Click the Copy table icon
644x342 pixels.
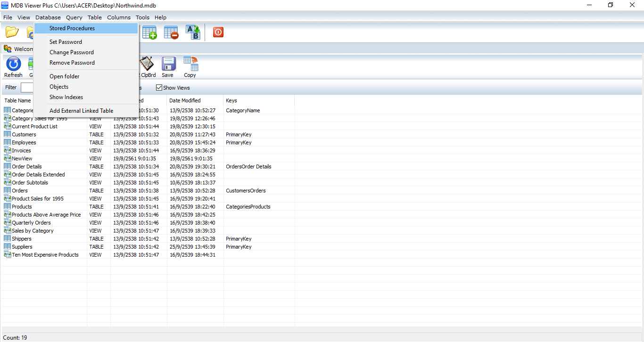tap(190, 67)
